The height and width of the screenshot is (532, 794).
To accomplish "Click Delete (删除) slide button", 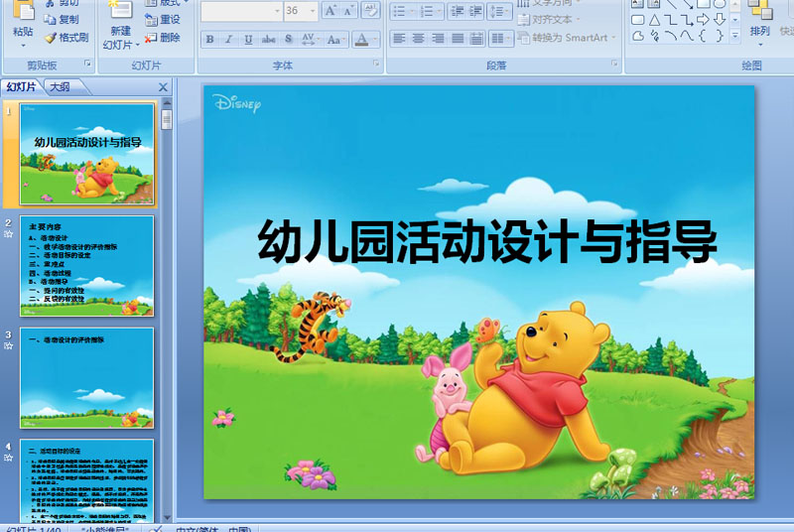I will [163, 38].
